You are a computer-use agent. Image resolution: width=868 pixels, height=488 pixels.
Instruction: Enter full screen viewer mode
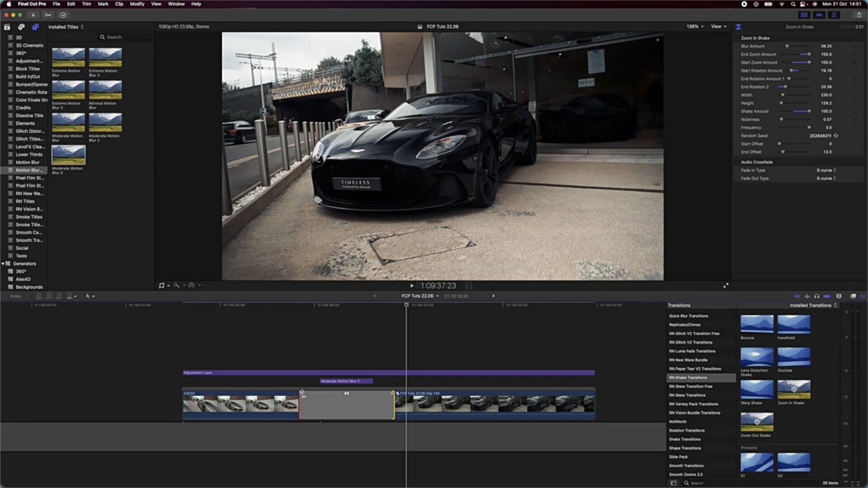tap(726, 286)
